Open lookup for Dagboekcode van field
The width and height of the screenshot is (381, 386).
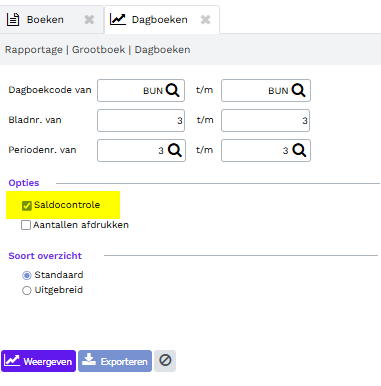point(173,90)
